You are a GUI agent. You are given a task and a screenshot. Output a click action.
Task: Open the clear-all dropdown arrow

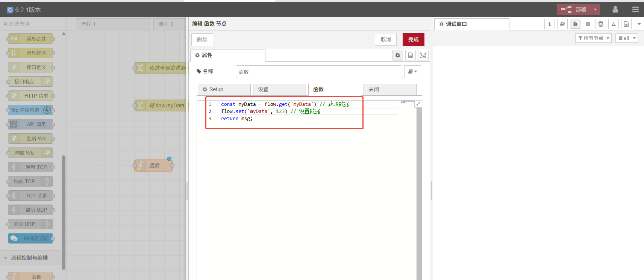(x=634, y=38)
